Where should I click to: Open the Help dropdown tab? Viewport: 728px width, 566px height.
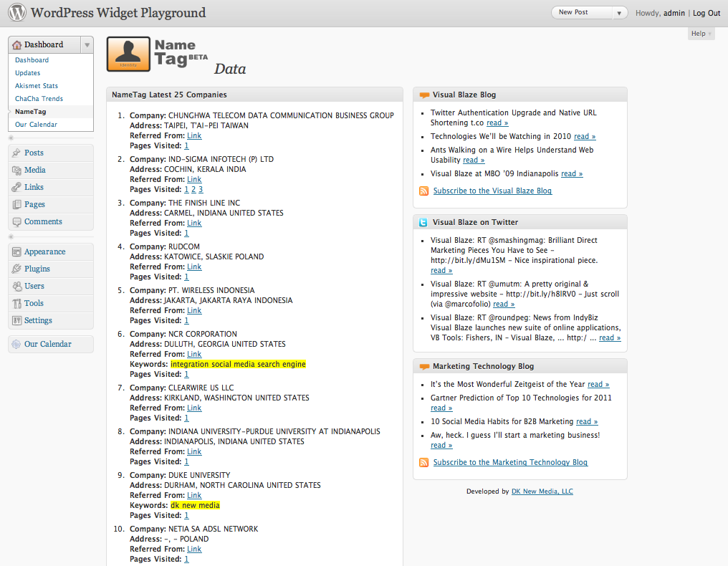tap(701, 34)
